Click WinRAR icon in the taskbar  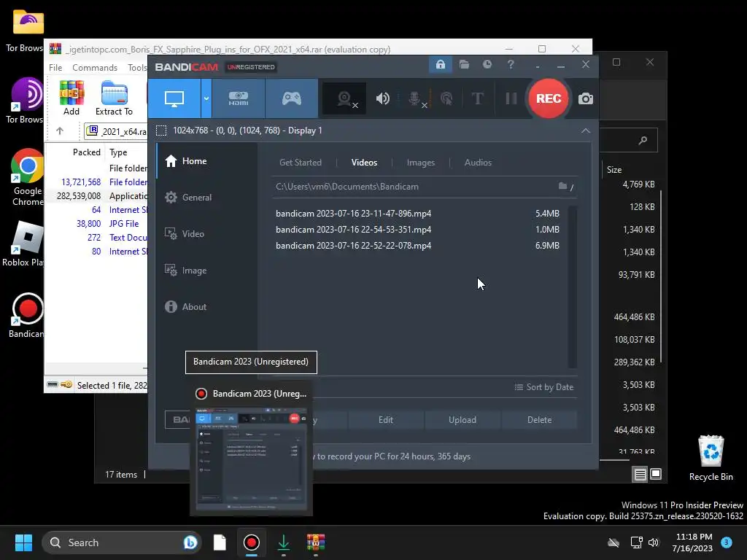click(315, 542)
